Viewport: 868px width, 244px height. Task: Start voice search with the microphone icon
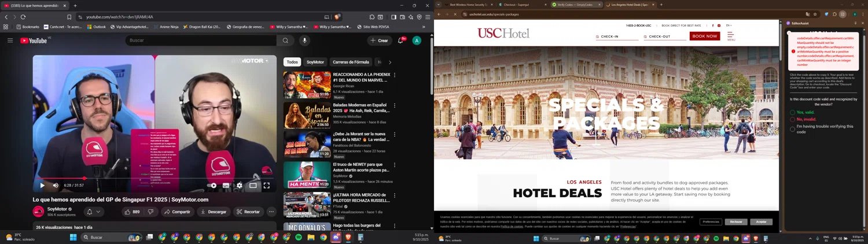pyautogui.click(x=304, y=40)
